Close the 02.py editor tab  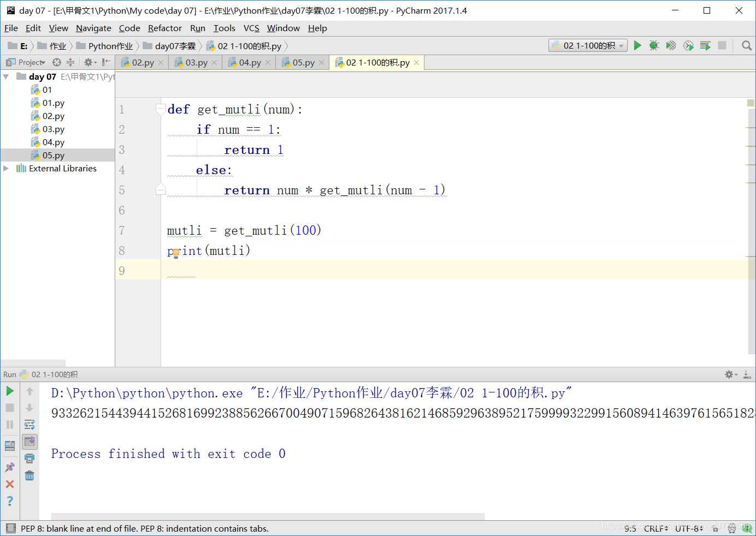coord(161,63)
